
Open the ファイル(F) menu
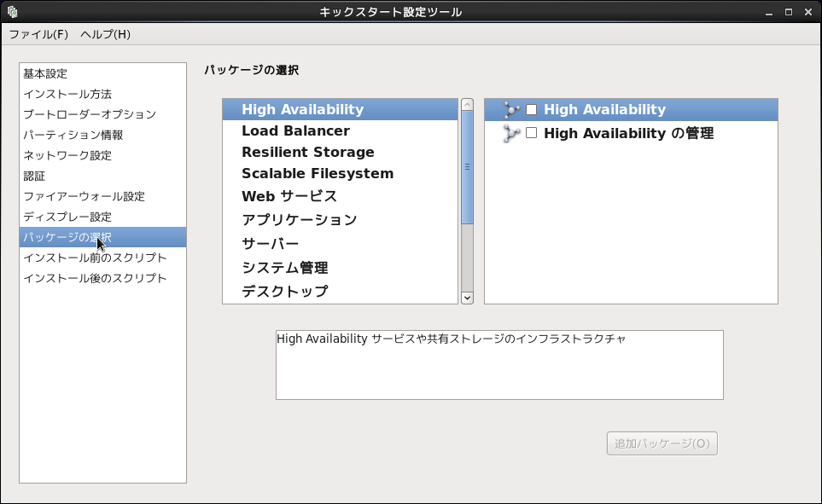38,34
